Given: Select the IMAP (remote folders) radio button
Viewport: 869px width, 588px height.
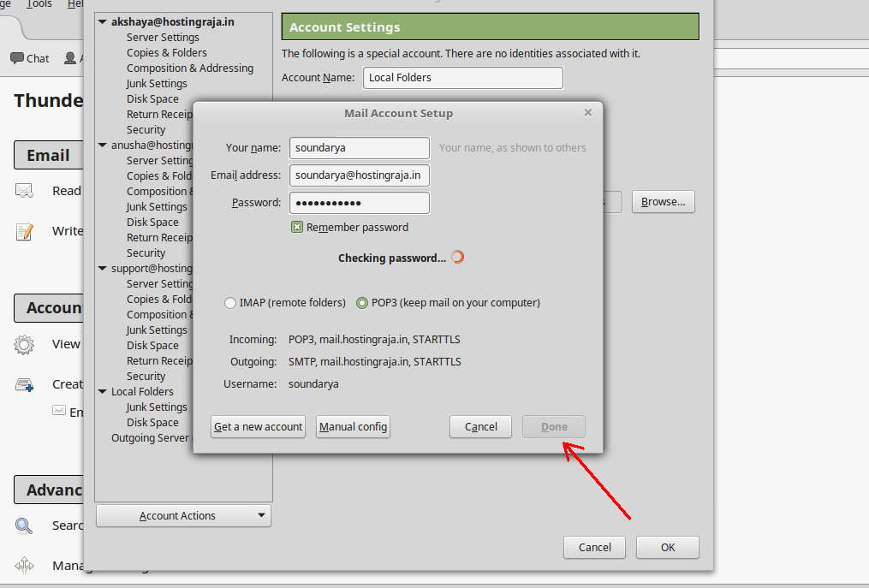Looking at the screenshot, I should 229,302.
